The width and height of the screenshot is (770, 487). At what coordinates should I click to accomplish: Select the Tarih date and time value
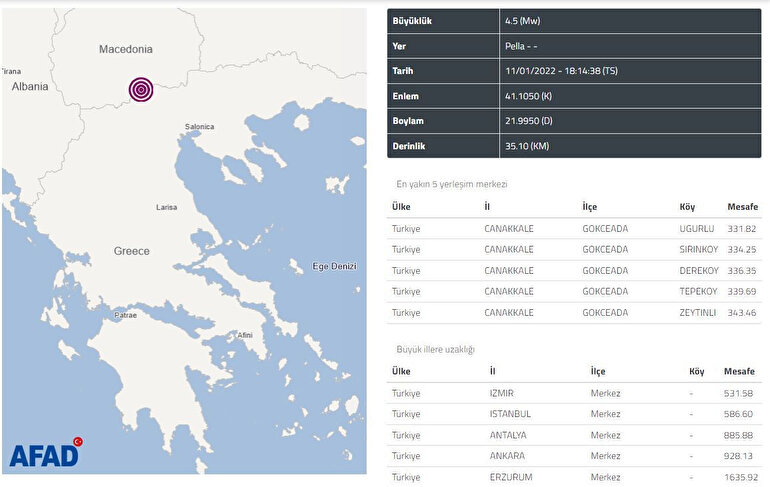click(x=564, y=71)
